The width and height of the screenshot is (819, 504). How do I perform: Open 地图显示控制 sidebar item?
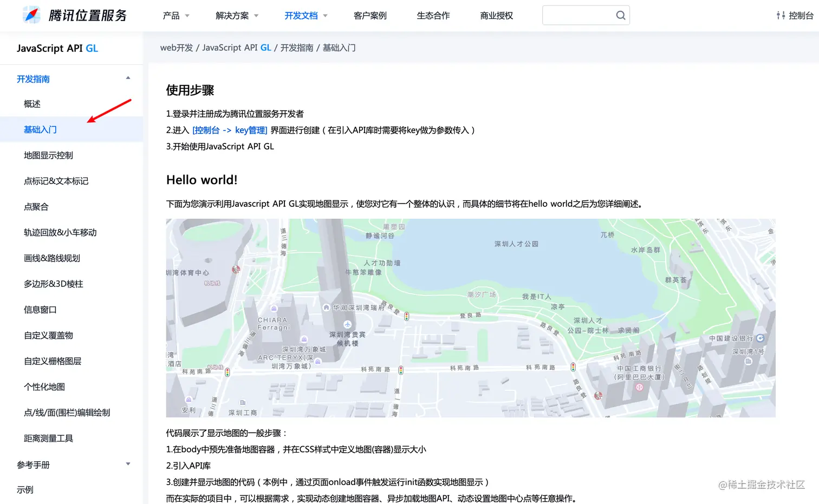tap(48, 155)
